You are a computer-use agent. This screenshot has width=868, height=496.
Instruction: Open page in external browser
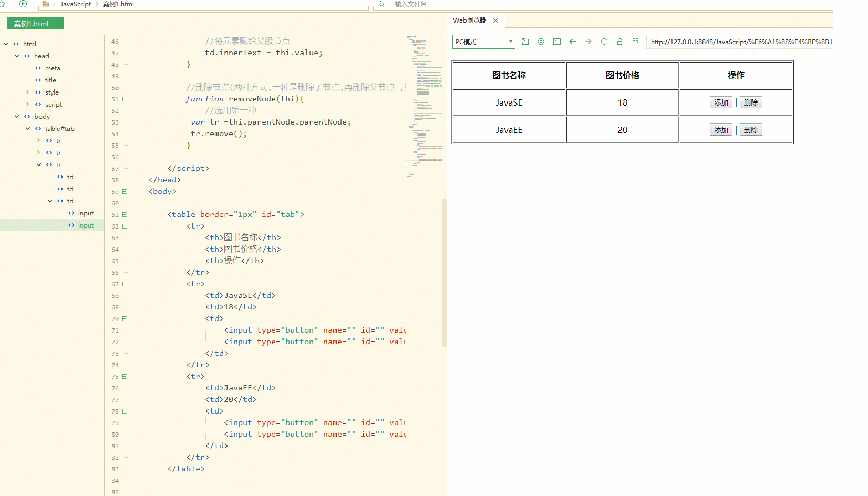coord(525,42)
